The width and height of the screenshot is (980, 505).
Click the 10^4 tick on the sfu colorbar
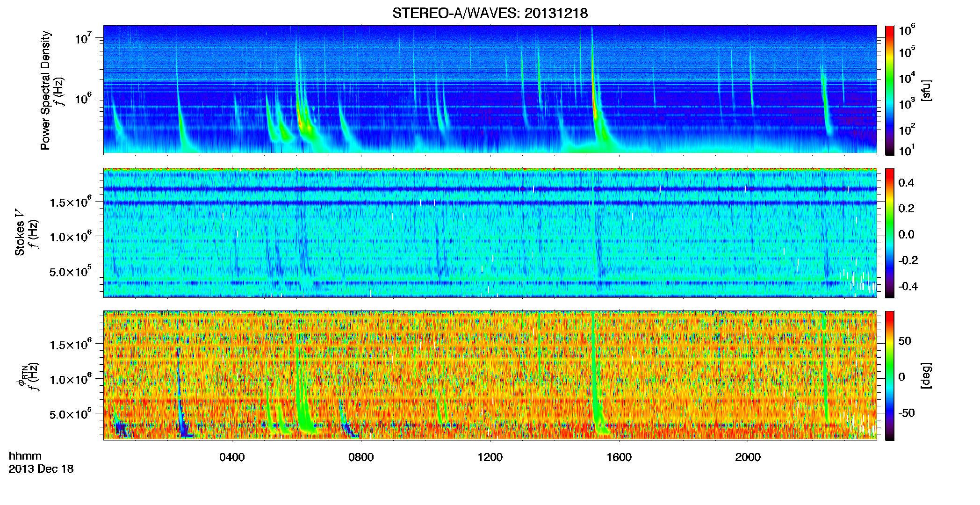tap(907, 78)
